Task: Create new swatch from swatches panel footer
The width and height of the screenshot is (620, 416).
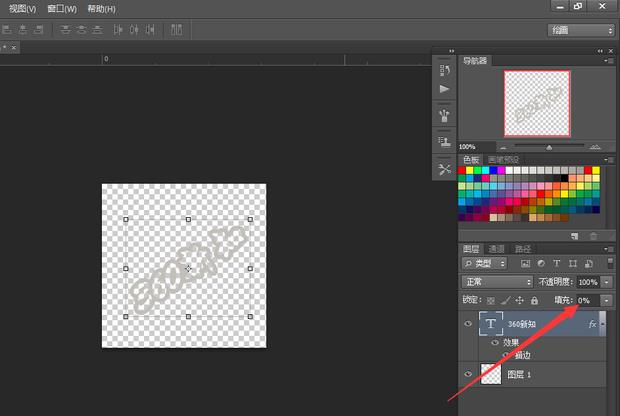Action: point(575,236)
